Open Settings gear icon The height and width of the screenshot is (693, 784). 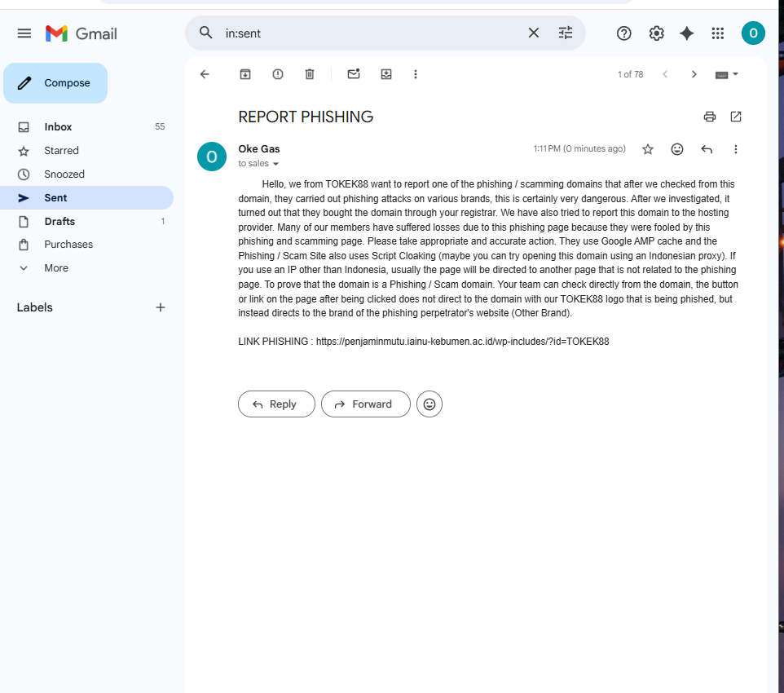pos(656,33)
